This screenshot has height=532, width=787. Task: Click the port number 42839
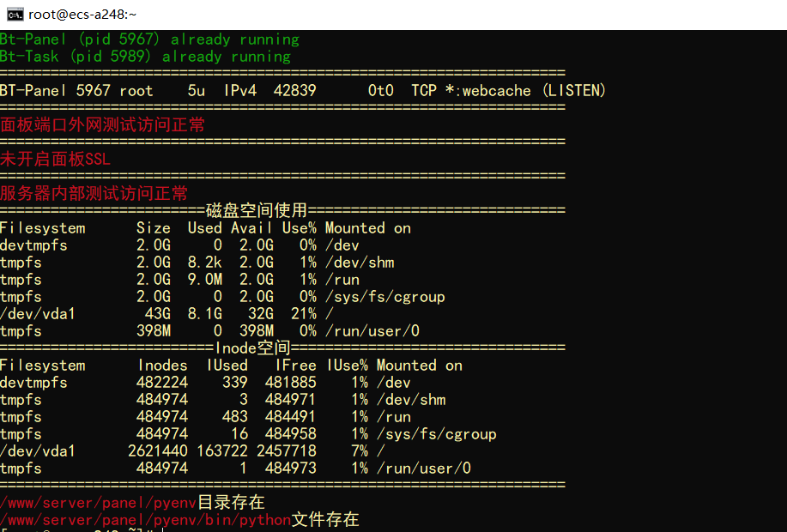point(294,91)
